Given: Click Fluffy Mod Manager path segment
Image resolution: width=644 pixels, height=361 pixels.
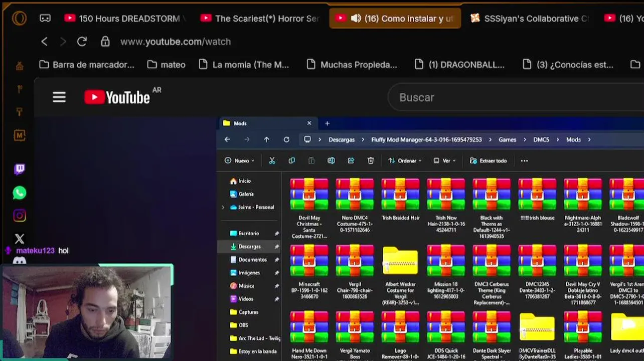Looking at the screenshot, I should pos(426,139).
